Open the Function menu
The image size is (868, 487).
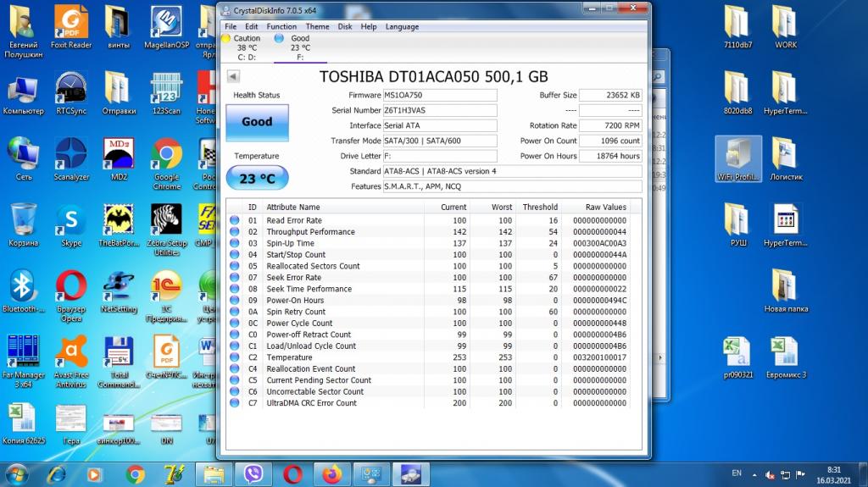point(281,26)
